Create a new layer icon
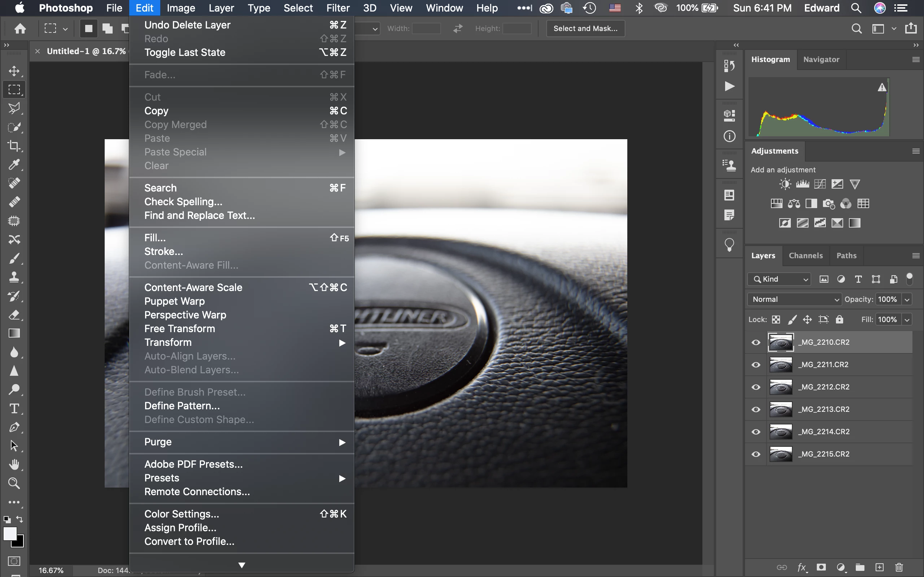This screenshot has height=577, width=924. click(x=880, y=568)
